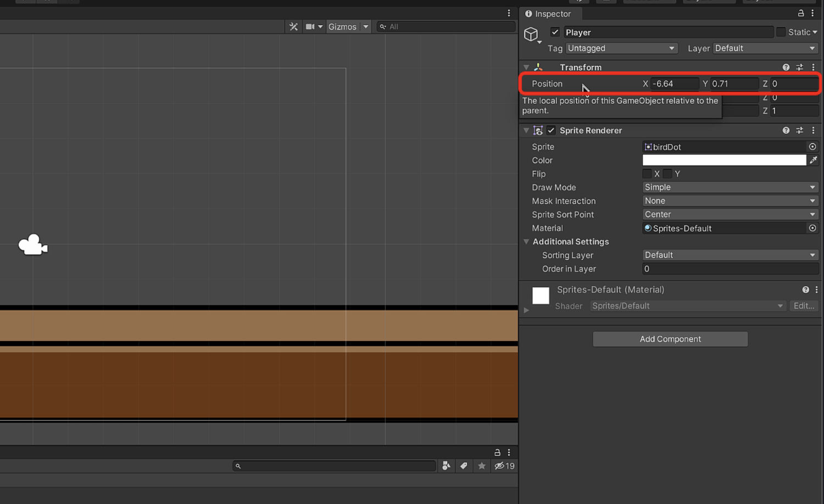Click the Player name field

pos(669,32)
